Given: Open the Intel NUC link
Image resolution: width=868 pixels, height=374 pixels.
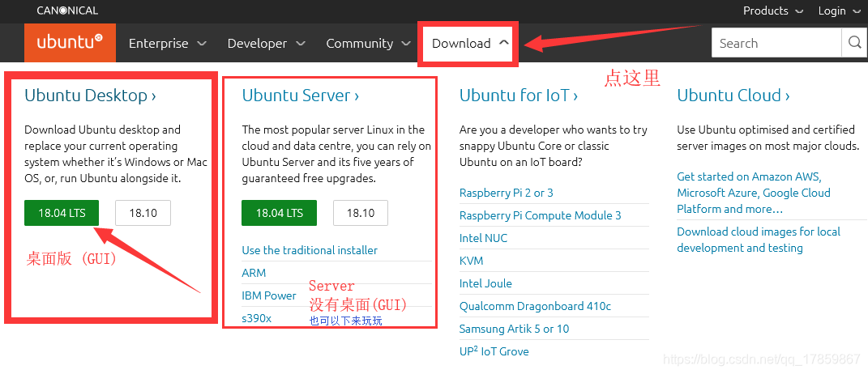Looking at the screenshot, I should pyautogui.click(x=483, y=239).
